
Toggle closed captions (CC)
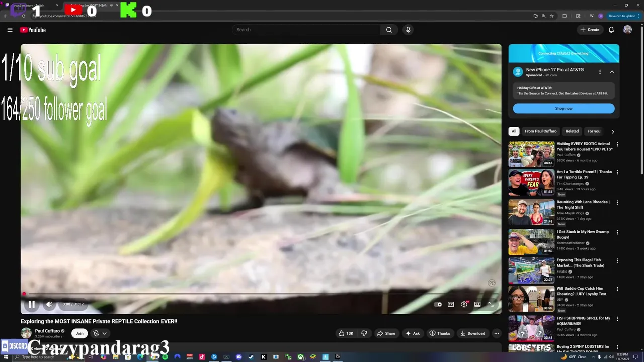(451, 304)
